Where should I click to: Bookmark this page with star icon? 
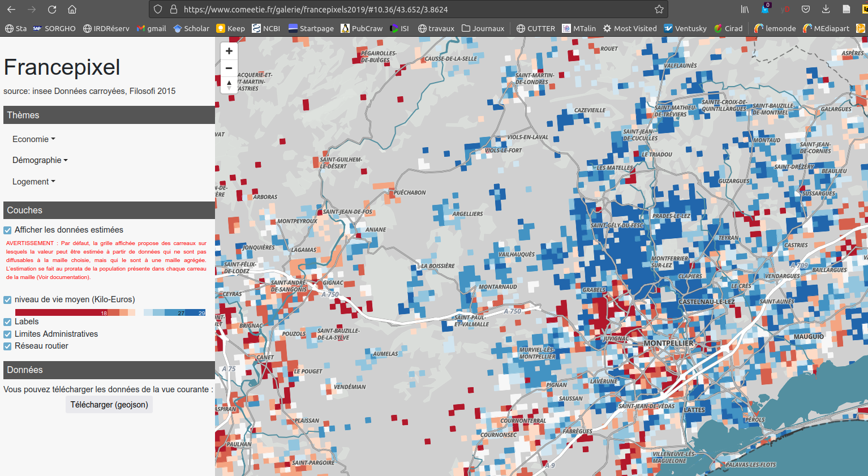pos(659,10)
